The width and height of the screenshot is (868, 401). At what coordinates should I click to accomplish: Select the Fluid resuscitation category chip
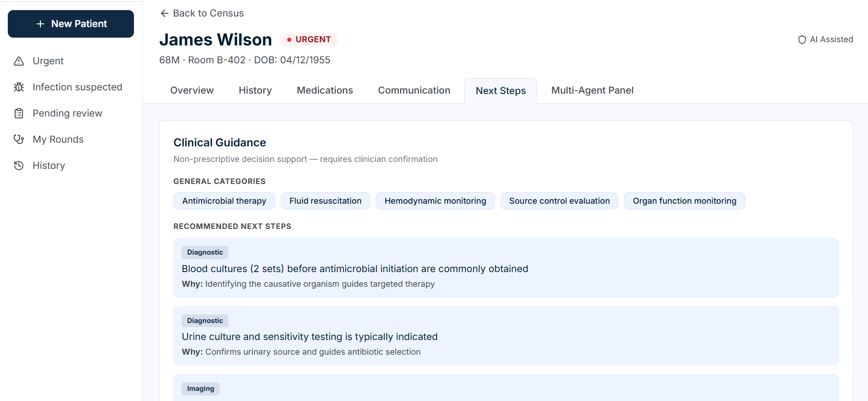point(325,201)
